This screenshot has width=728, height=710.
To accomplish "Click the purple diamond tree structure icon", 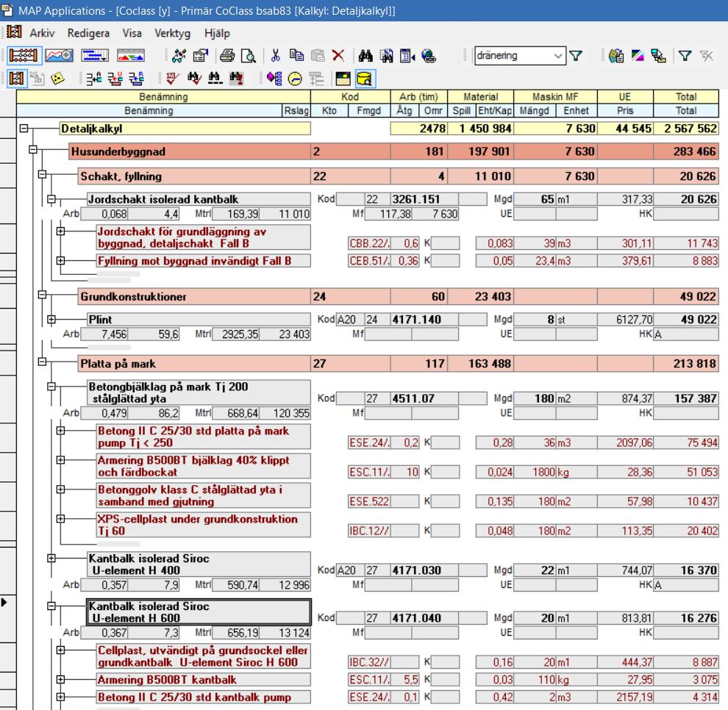I will tap(274, 79).
